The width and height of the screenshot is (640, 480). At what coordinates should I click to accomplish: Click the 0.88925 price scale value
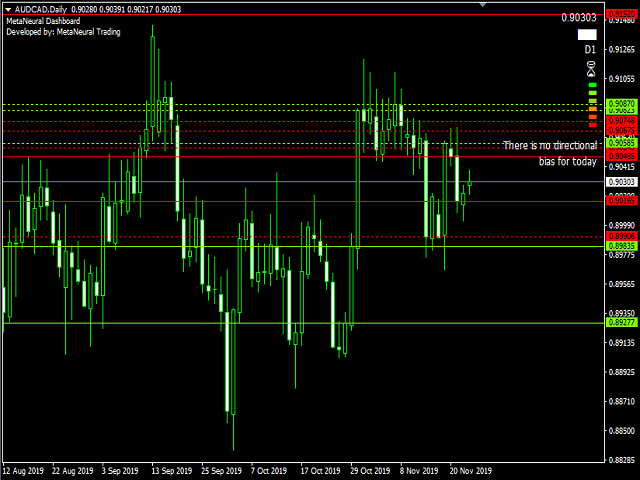[622, 372]
